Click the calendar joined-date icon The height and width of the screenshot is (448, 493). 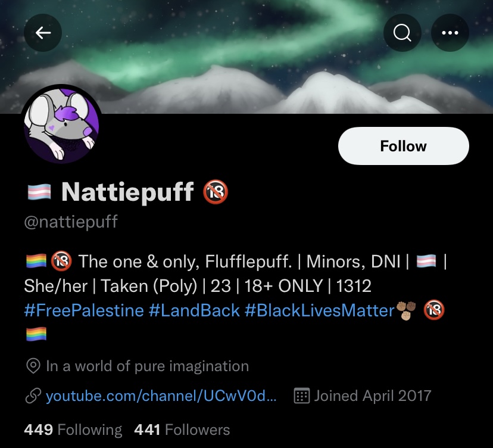coord(301,396)
